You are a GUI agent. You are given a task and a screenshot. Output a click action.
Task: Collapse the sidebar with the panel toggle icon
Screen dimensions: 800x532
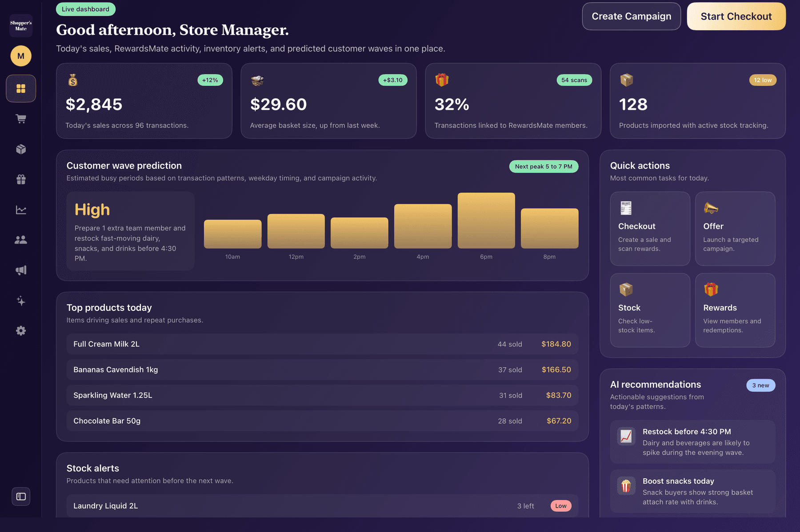click(21, 496)
